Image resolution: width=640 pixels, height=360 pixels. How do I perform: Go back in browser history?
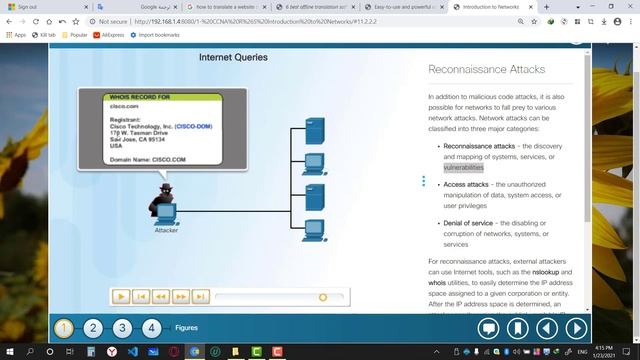pos(9,22)
